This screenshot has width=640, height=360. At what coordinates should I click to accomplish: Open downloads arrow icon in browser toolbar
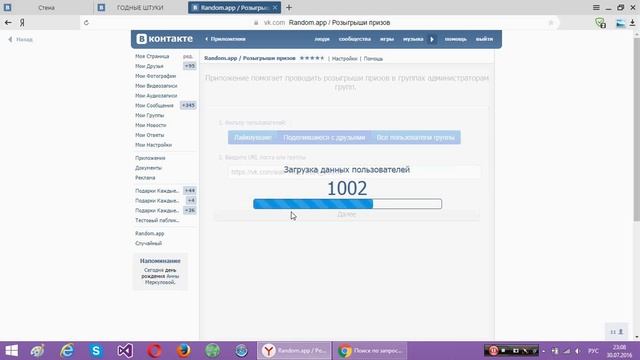[632, 23]
